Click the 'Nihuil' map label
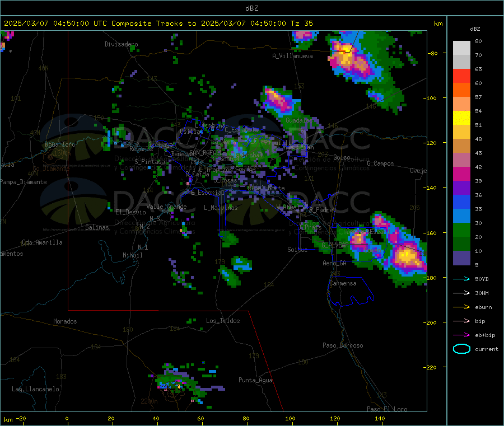Image resolution: width=504 pixels, height=426 pixels. 132,255
